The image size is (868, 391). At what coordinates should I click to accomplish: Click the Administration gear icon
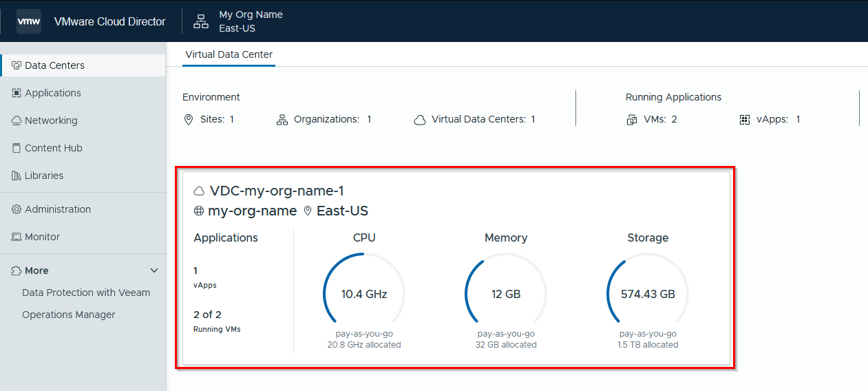[17, 209]
